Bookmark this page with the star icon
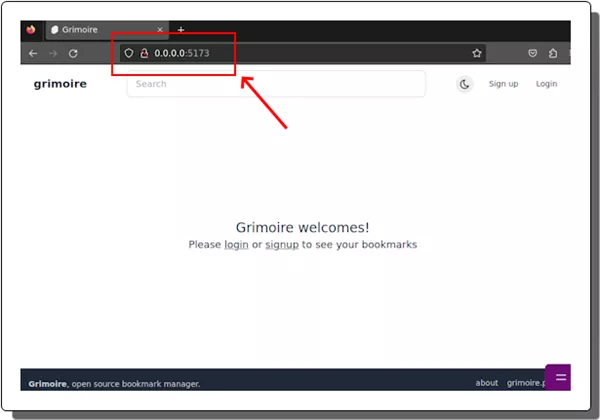The height and width of the screenshot is (420, 600). 476,53
